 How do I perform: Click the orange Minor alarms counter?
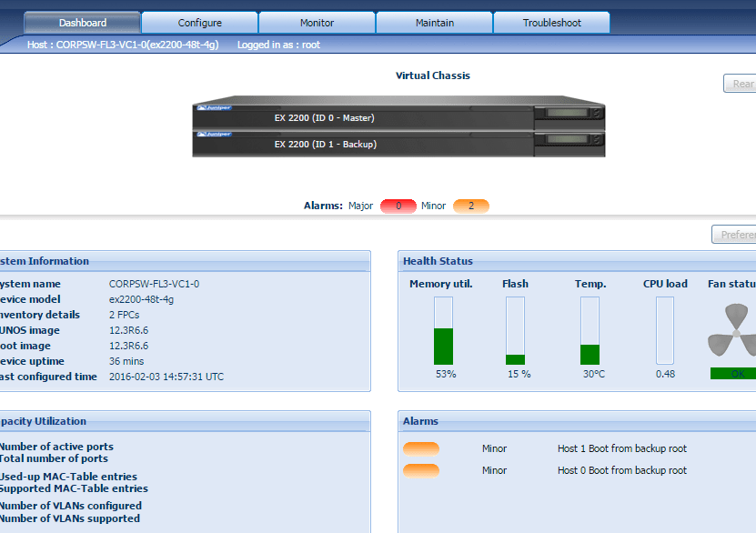pyautogui.click(x=471, y=206)
